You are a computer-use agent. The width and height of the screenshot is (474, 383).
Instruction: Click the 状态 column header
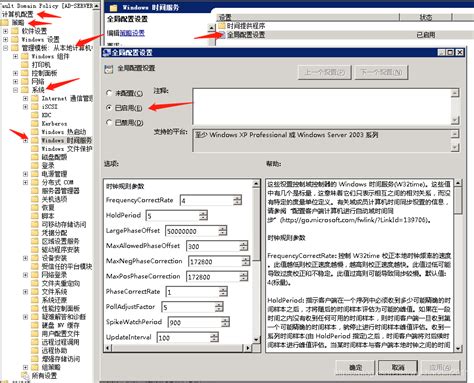tap(426, 17)
